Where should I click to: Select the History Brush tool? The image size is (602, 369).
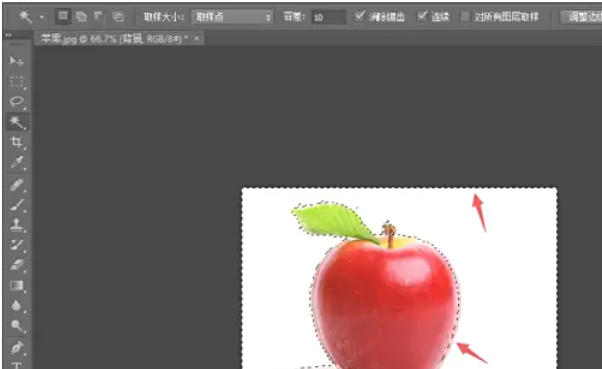(x=17, y=245)
